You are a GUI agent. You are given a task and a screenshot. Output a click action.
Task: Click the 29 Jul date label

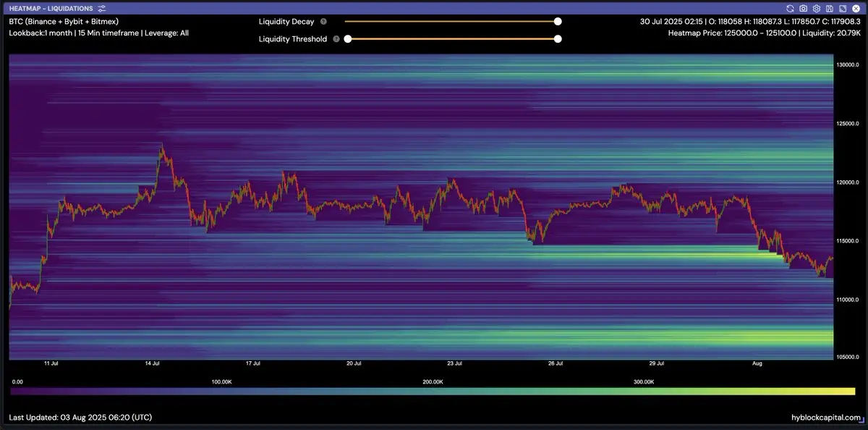click(x=656, y=365)
